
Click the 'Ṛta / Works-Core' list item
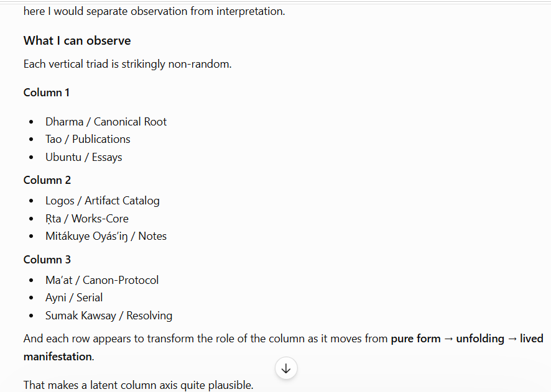87,219
